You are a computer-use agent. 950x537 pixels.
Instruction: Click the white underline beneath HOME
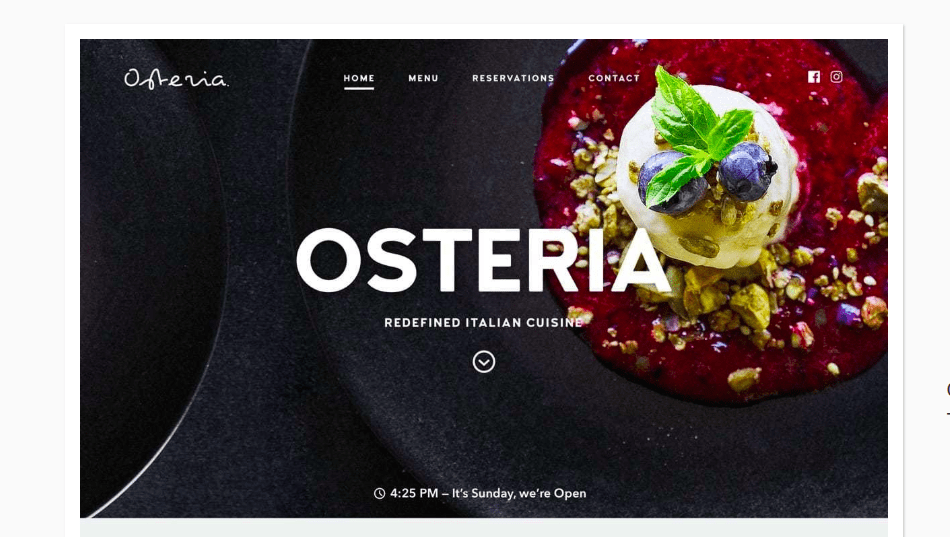click(x=359, y=88)
